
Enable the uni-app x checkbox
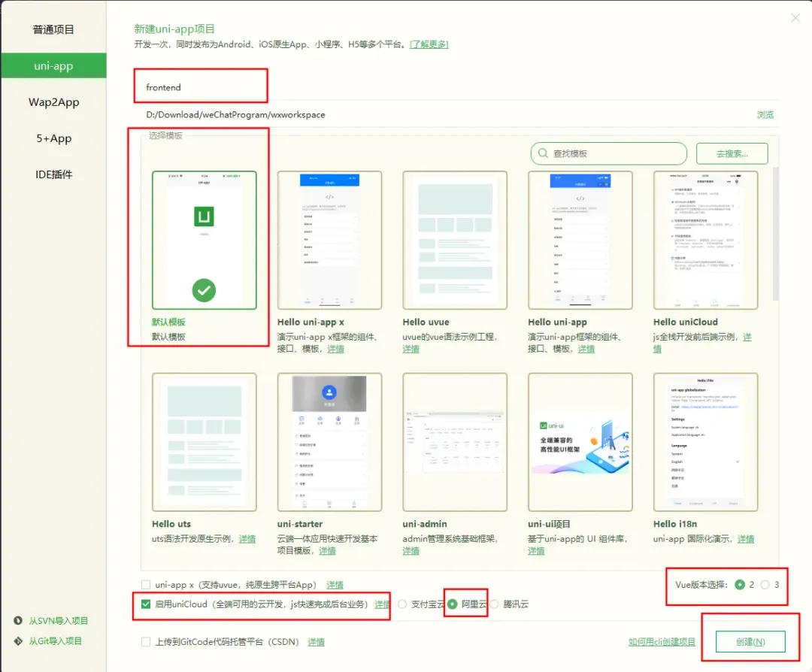146,585
